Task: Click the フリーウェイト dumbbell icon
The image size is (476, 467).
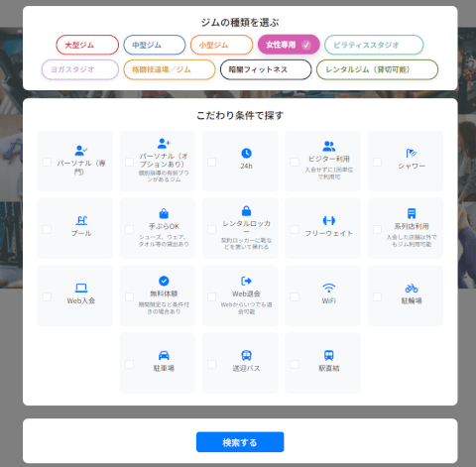Action: pos(329,220)
